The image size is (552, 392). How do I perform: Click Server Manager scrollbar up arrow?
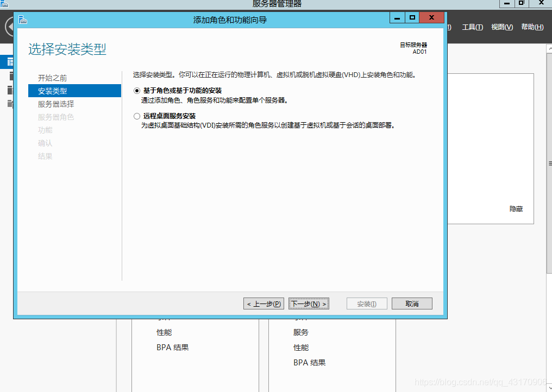point(549,48)
